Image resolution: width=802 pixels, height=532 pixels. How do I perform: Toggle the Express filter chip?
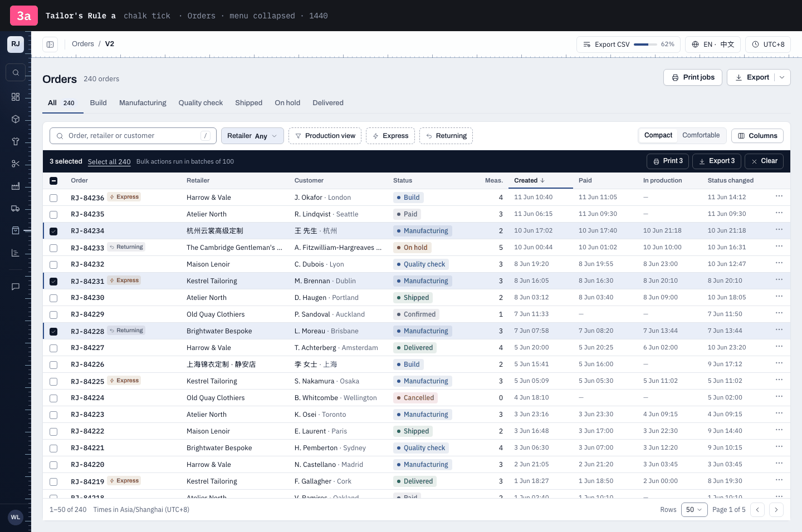390,136
